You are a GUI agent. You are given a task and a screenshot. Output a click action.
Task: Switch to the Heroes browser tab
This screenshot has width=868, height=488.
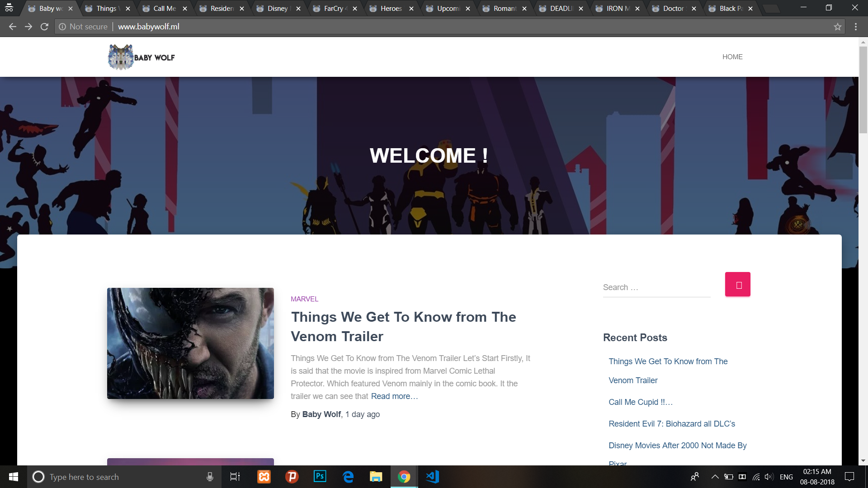[391, 9]
